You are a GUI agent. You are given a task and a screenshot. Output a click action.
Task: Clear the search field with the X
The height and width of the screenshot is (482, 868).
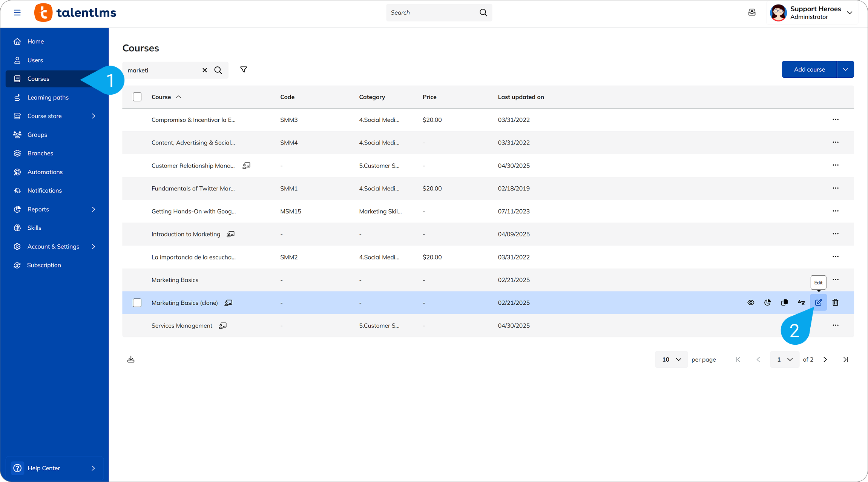coord(204,70)
